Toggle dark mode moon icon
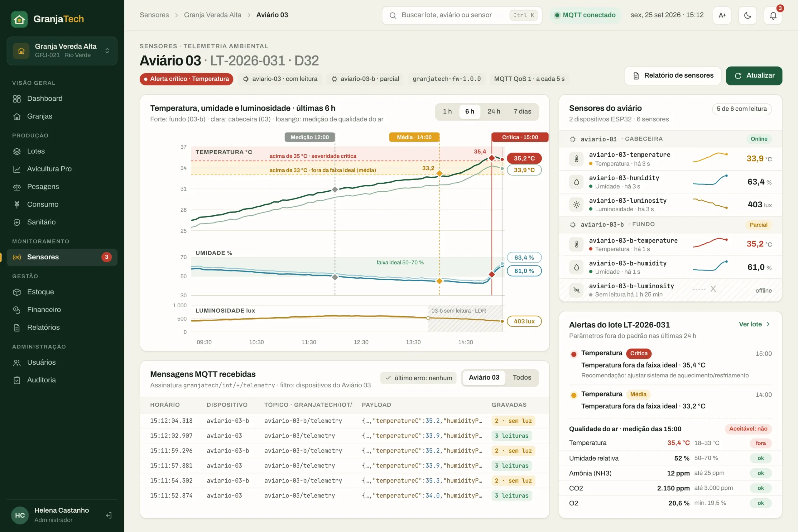This screenshot has height=532, width=798. 748,15
